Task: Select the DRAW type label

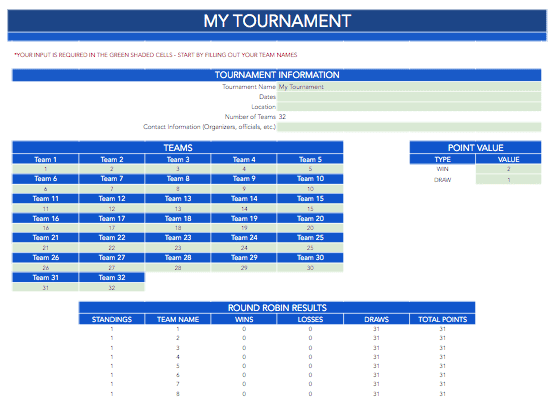Action: (443, 180)
